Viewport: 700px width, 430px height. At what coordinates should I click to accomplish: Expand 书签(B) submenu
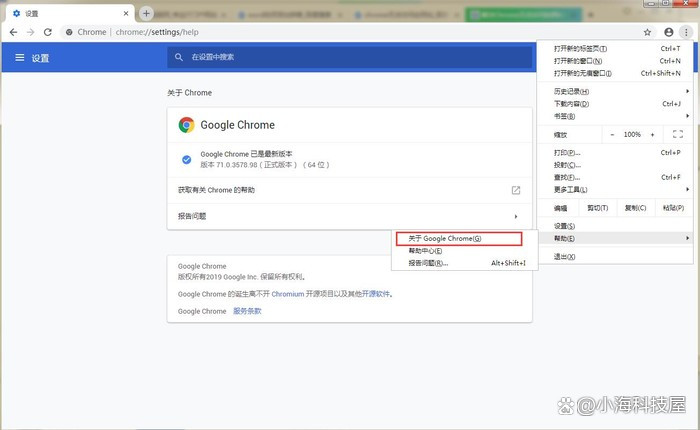616,116
